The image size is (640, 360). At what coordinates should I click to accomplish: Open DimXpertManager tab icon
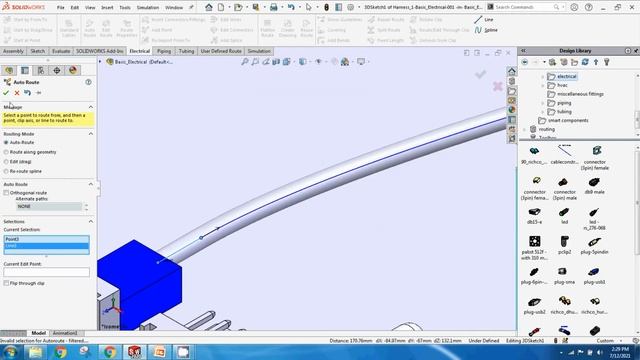57,70
